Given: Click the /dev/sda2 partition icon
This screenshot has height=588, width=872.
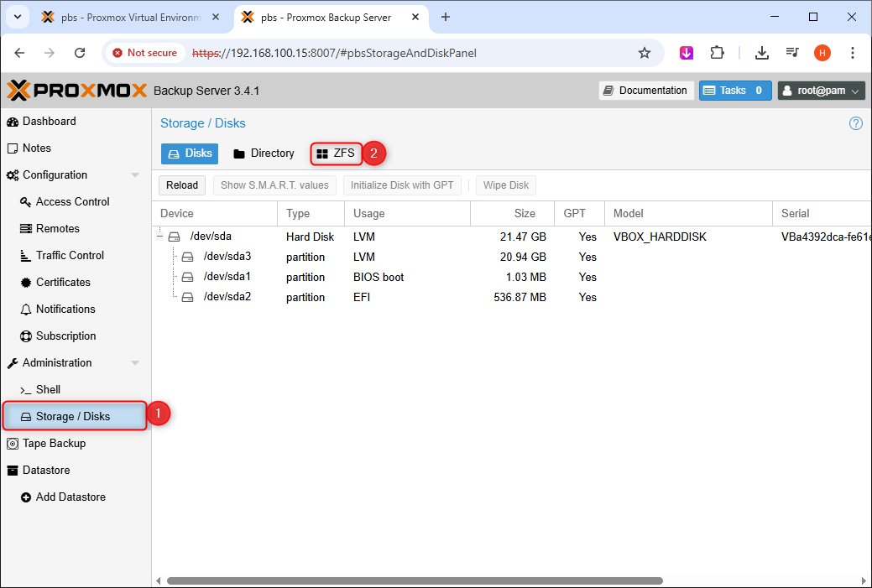Looking at the screenshot, I should click(x=187, y=297).
